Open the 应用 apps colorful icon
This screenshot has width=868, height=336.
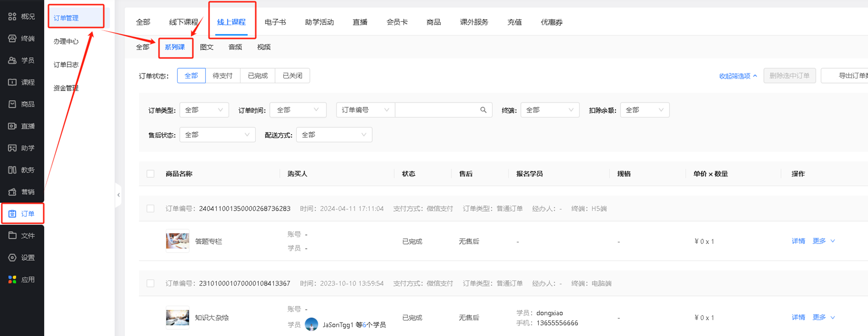pyautogui.click(x=12, y=279)
